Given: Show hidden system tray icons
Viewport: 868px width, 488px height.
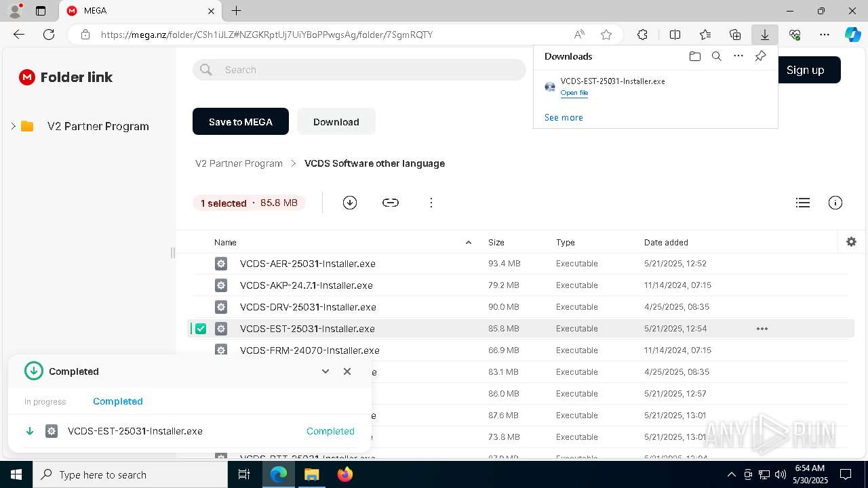Looking at the screenshot, I should coord(731,474).
